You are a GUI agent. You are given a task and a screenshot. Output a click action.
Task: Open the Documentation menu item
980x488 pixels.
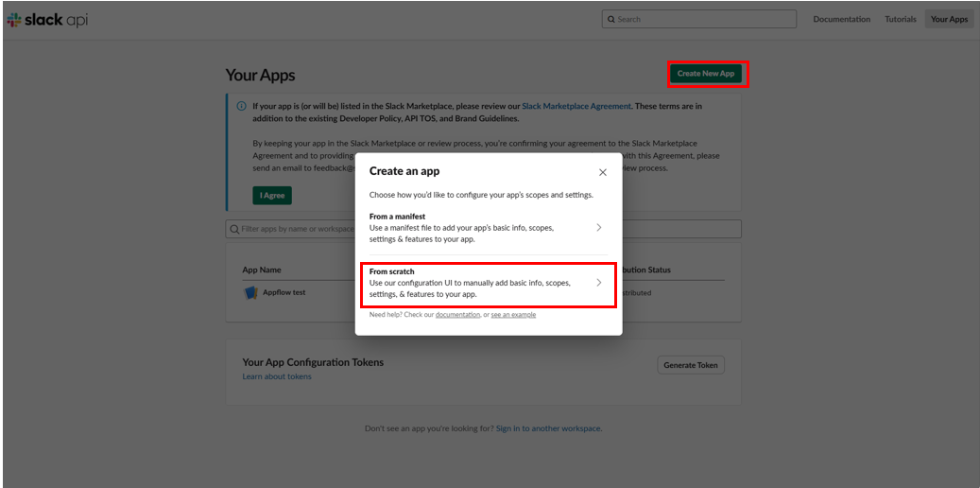click(841, 20)
